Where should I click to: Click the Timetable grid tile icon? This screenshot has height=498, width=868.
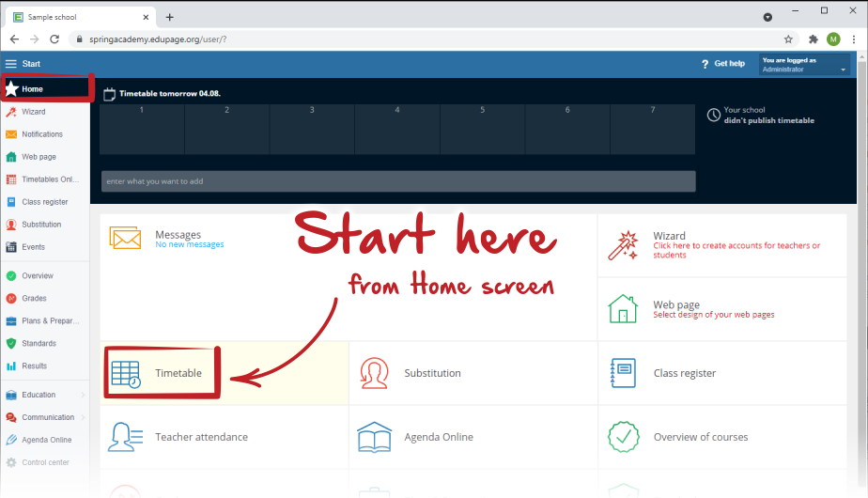point(126,374)
